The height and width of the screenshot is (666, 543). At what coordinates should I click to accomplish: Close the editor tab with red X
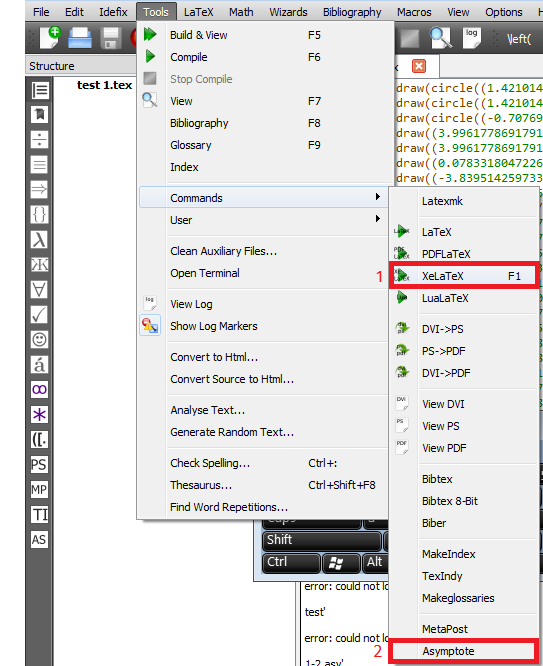[419, 66]
